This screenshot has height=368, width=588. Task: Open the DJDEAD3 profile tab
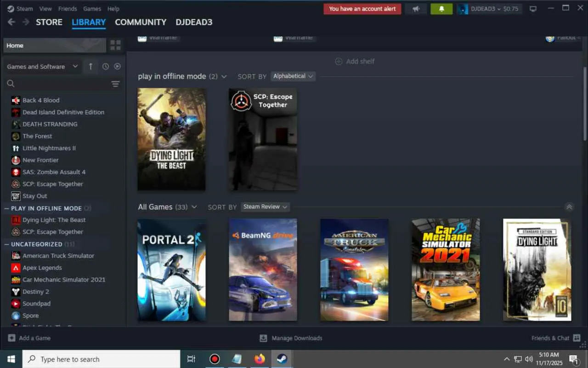pos(194,22)
